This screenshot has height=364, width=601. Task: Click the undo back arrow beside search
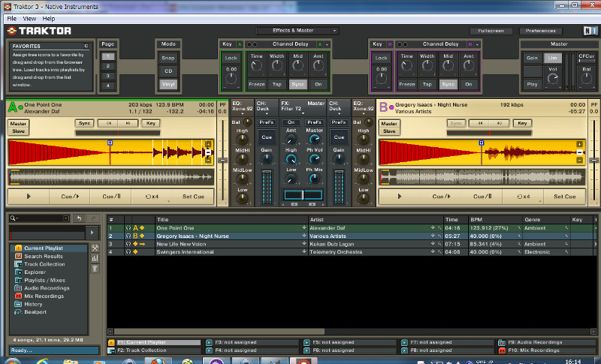pos(80,218)
